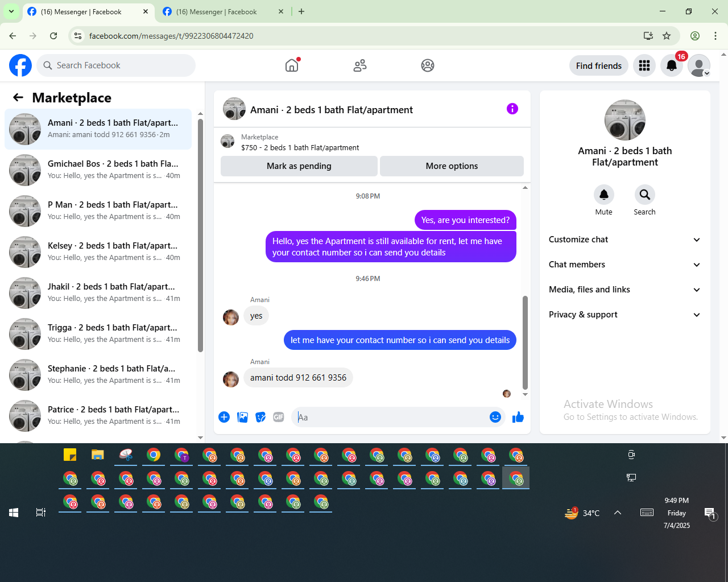Choose a GIF in the composer
The image size is (728, 582).
(279, 417)
